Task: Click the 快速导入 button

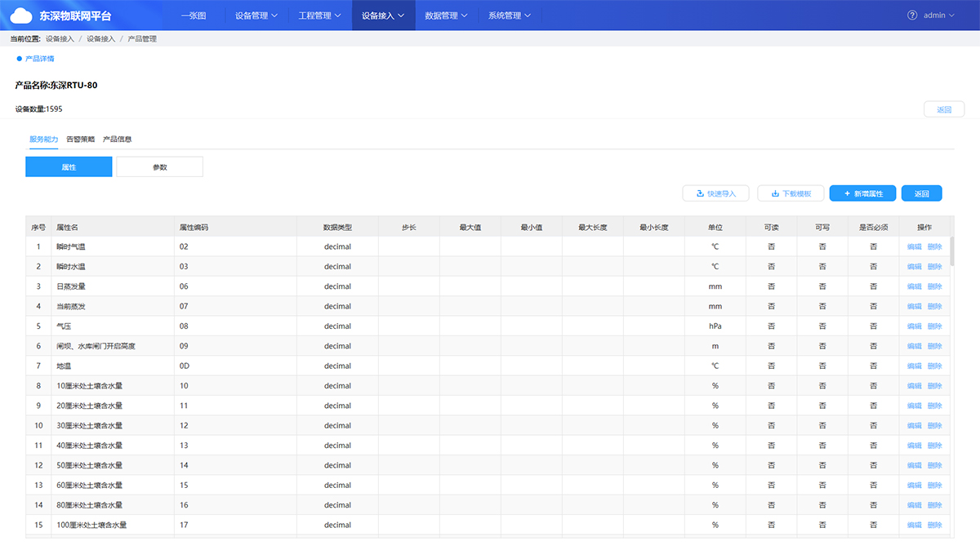Action: 715,193
